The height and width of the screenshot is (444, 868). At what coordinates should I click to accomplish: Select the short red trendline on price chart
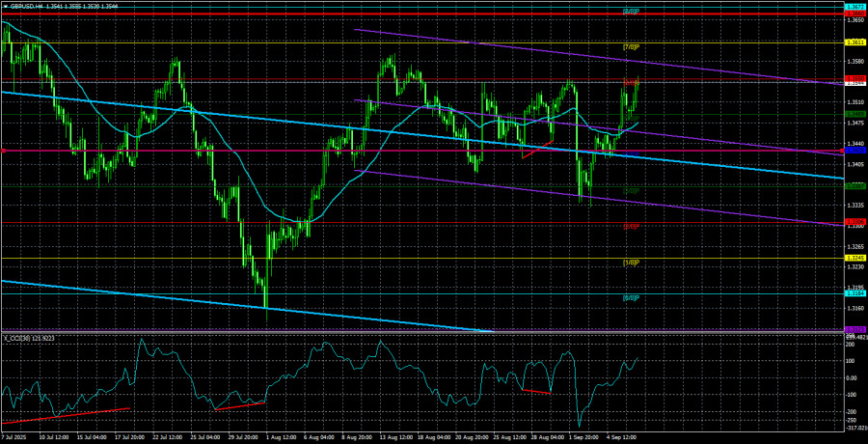pyautogui.click(x=536, y=149)
